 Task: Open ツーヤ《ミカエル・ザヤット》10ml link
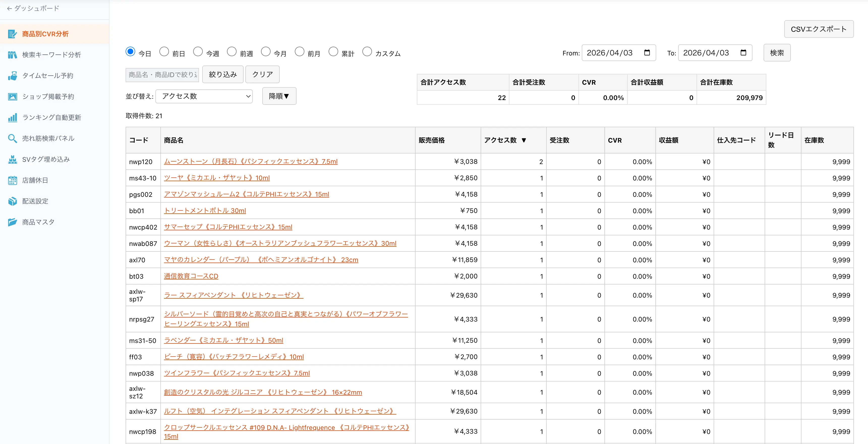point(217,178)
